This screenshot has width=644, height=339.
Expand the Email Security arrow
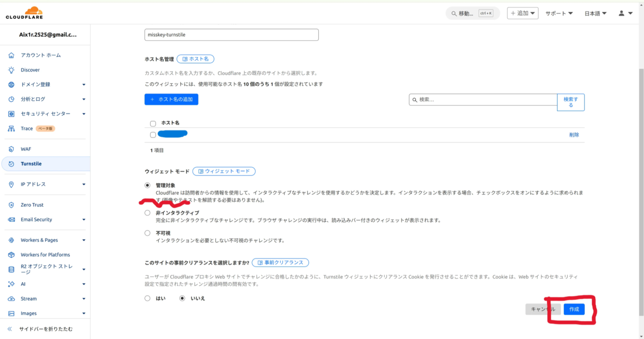pos(84,219)
